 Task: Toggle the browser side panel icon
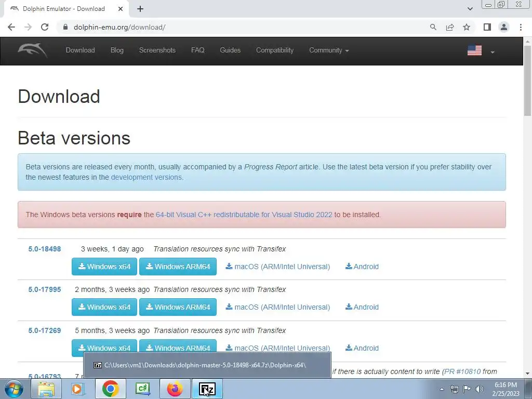tap(487, 27)
